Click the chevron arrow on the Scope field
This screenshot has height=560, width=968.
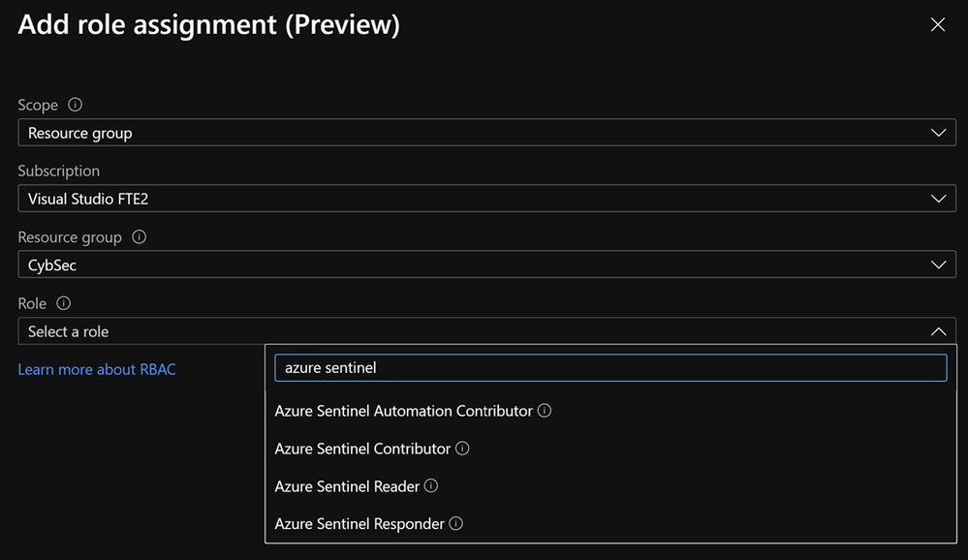pyautogui.click(x=937, y=133)
